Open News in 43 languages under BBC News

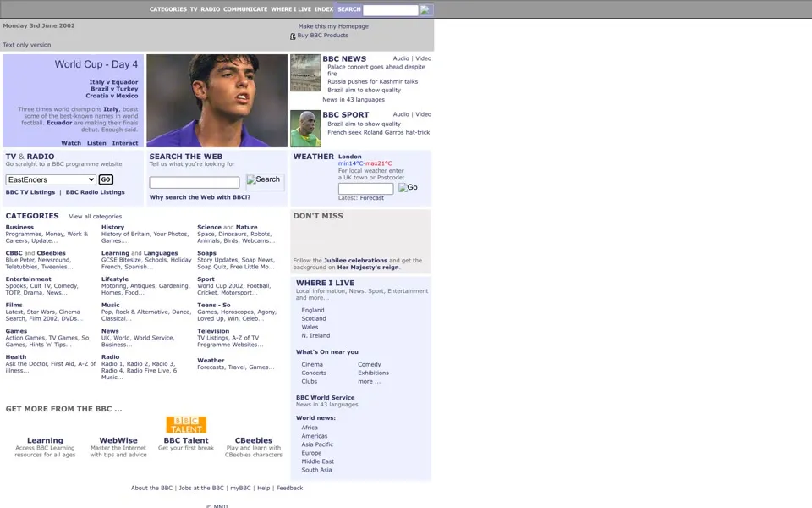[x=354, y=100]
